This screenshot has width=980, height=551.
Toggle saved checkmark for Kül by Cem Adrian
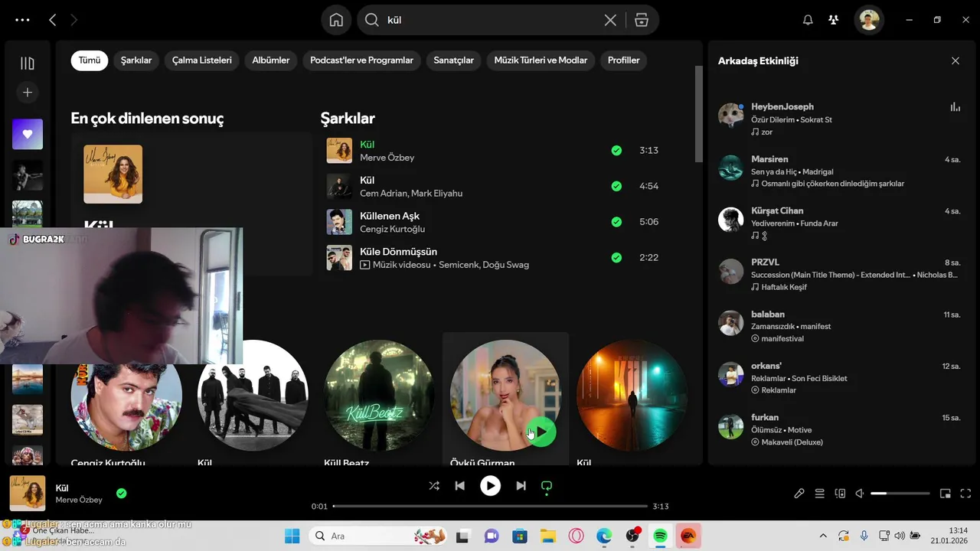pyautogui.click(x=616, y=186)
